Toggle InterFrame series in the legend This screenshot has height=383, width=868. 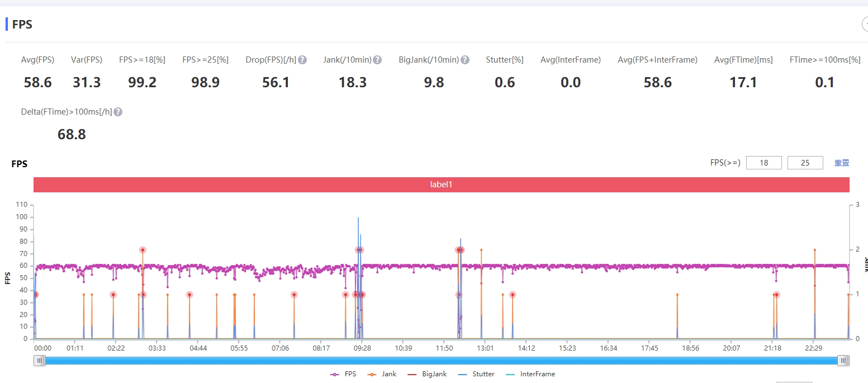pos(530,374)
